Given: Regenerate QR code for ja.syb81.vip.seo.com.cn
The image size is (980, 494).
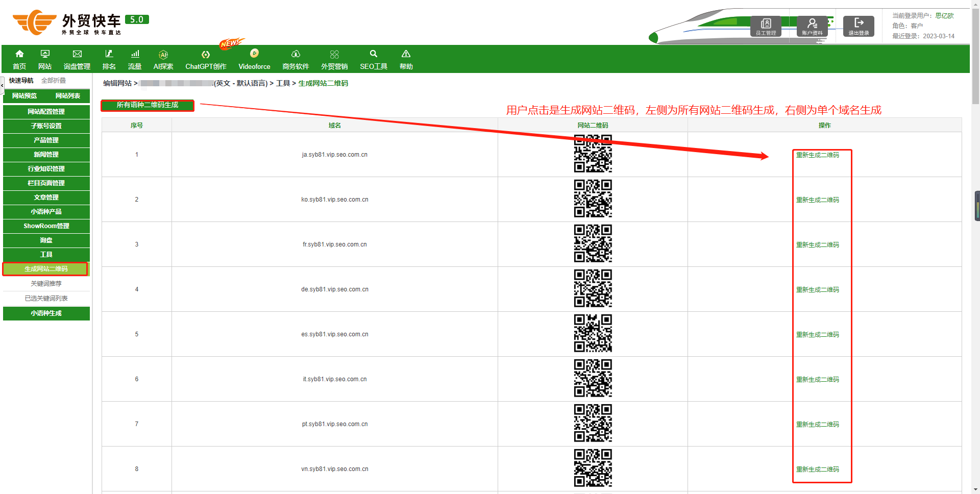Looking at the screenshot, I should click(817, 155).
